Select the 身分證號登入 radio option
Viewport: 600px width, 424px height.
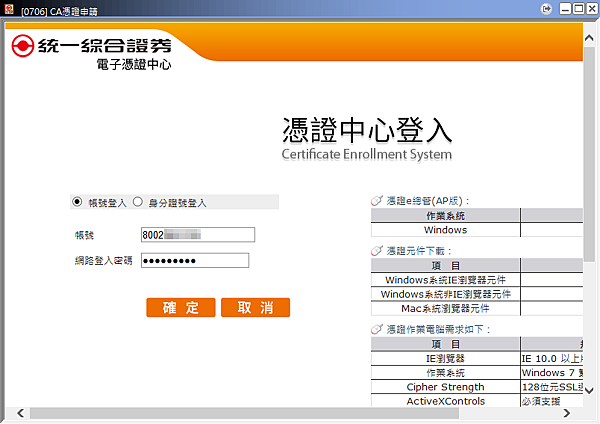pyautogui.click(x=138, y=202)
